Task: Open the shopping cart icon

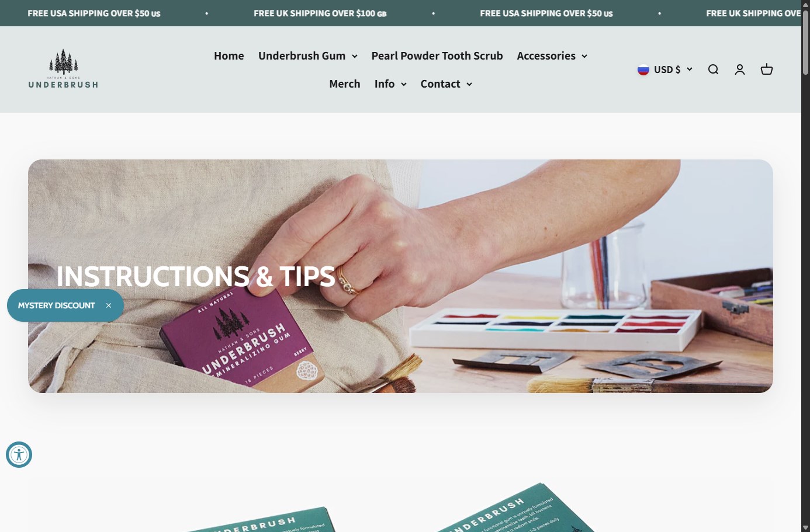Action: (x=767, y=69)
